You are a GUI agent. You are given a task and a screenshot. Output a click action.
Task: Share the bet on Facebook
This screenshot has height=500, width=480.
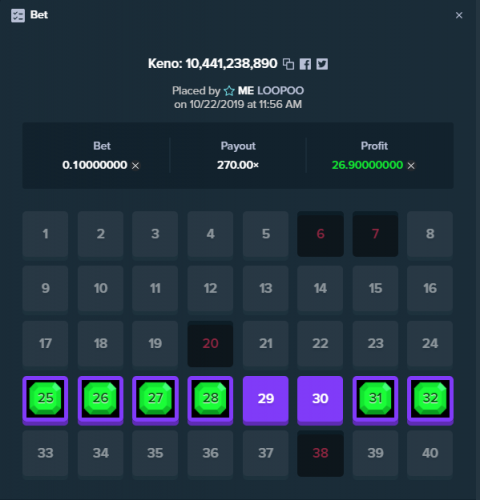305,64
